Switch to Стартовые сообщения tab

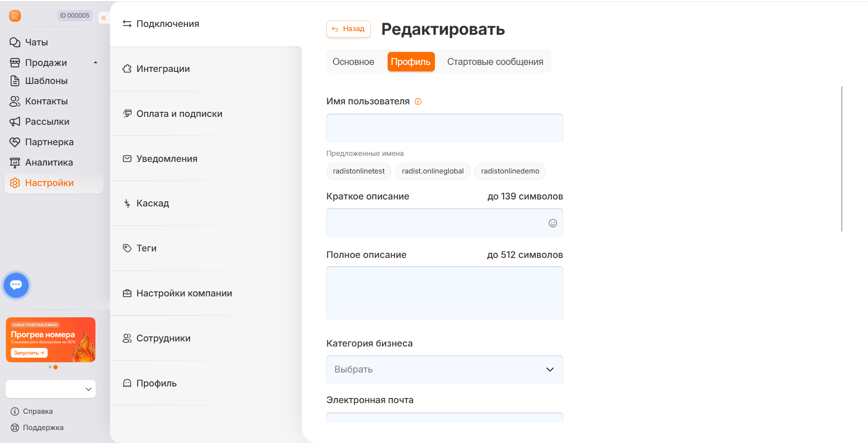[495, 62]
